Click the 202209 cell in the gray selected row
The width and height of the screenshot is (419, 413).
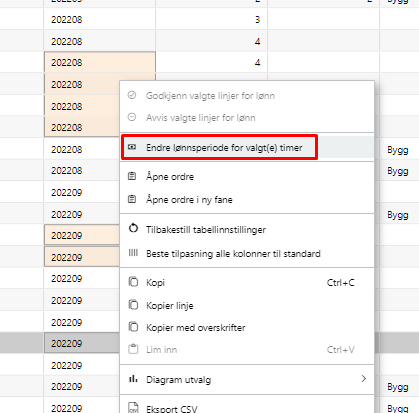pyautogui.click(x=82, y=343)
